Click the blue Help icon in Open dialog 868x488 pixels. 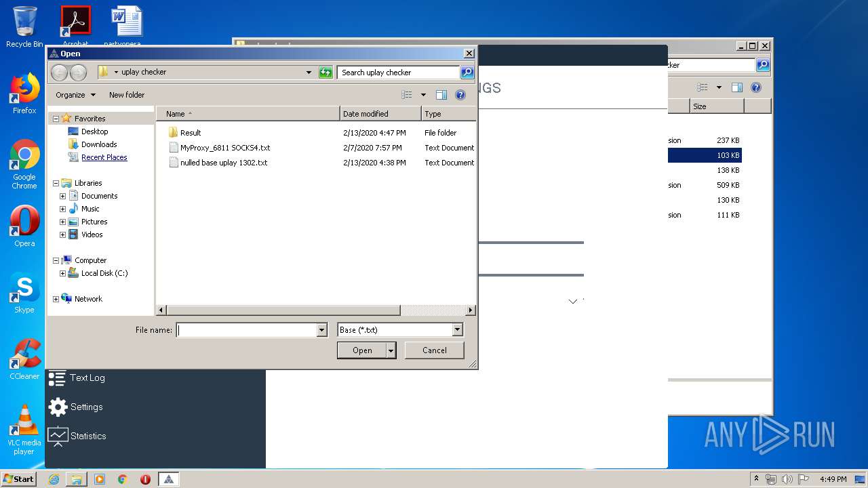coord(460,95)
